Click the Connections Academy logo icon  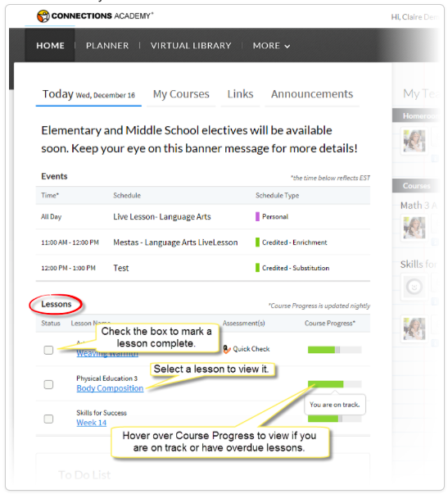[43, 16]
